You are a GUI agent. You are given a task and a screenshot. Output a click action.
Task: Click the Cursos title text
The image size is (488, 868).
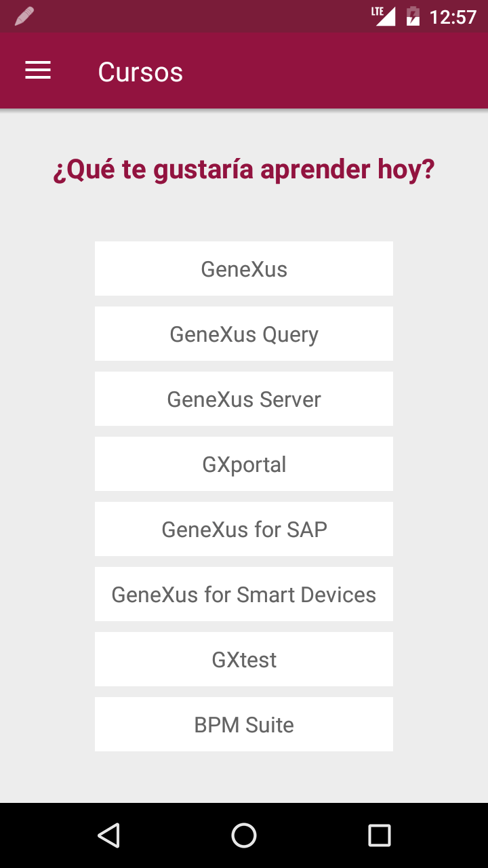(140, 71)
